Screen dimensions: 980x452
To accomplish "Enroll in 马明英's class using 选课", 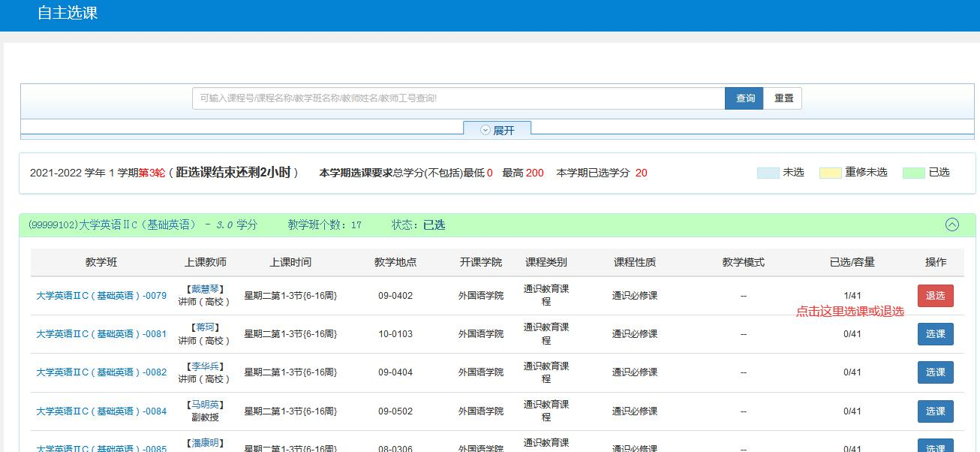I will pyautogui.click(x=935, y=411).
